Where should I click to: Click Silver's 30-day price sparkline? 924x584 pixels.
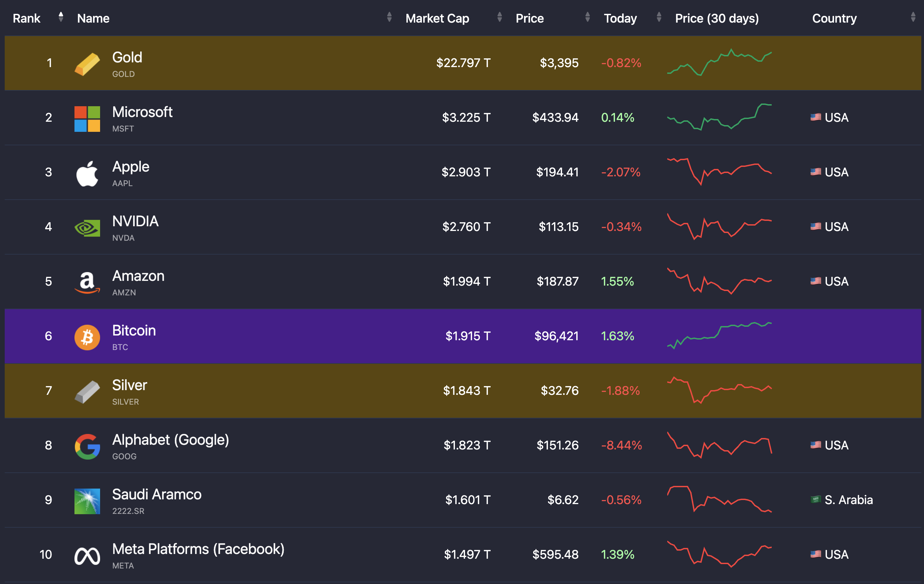pyautogui.click(x=719, y=390)
